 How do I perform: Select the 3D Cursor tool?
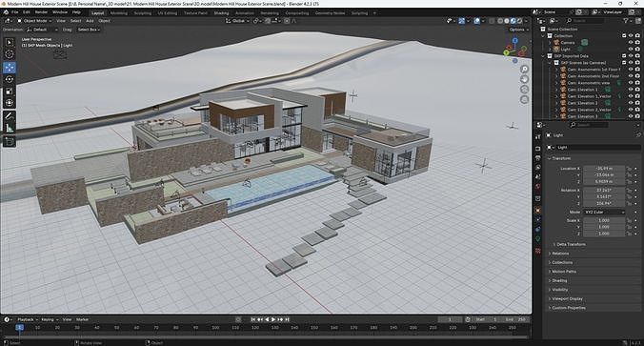[9, 53]
